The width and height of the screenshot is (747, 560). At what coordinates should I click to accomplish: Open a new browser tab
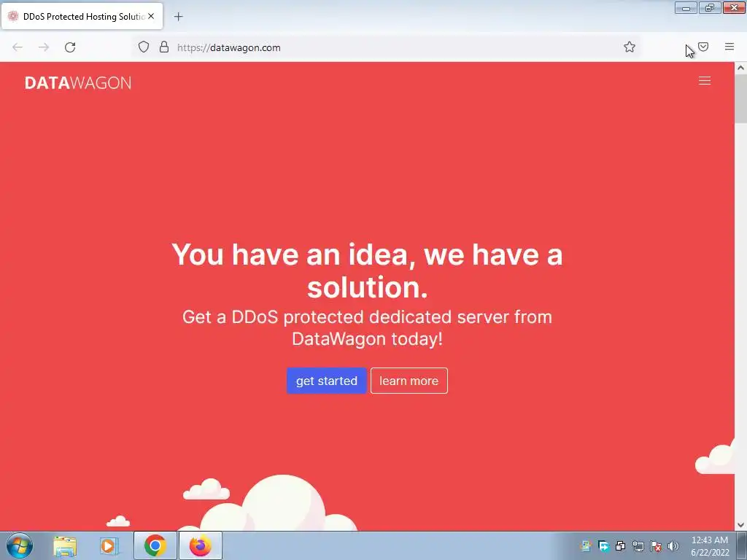pos(178,17)
